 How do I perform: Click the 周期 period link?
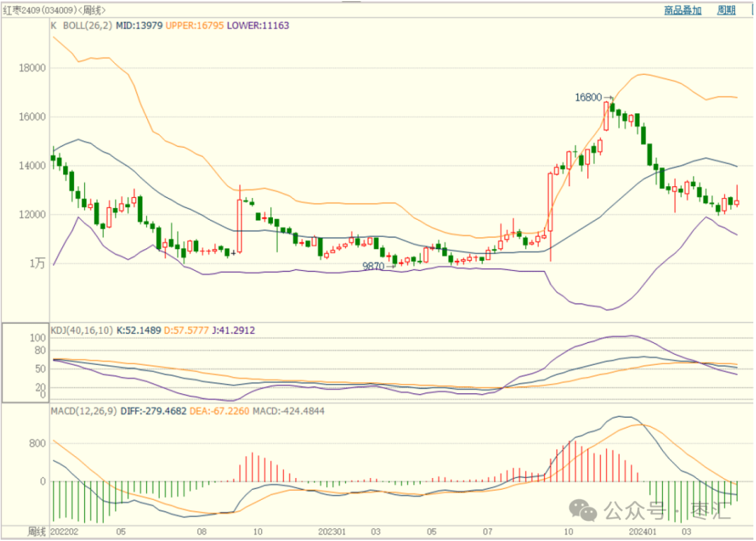[x=727, y=10]
